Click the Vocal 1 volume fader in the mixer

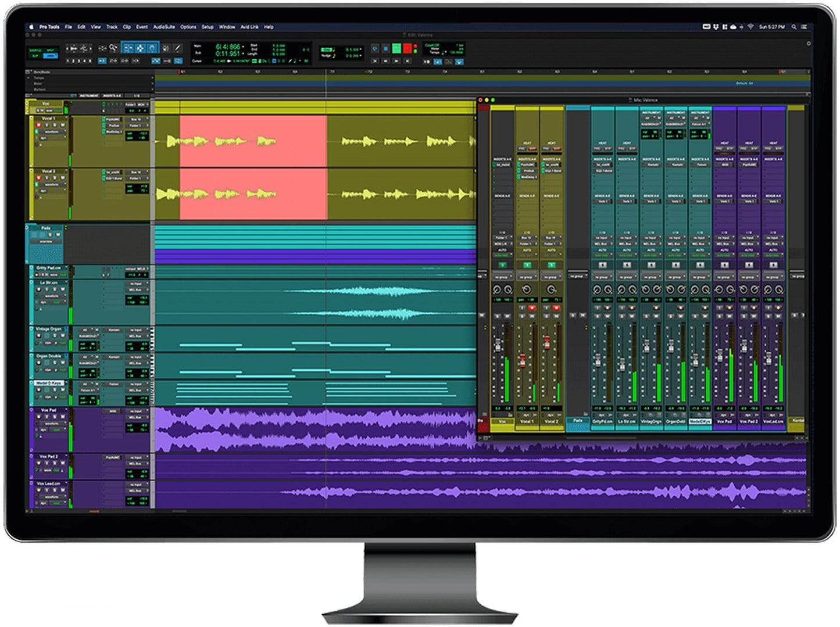[x=523, y=360]
